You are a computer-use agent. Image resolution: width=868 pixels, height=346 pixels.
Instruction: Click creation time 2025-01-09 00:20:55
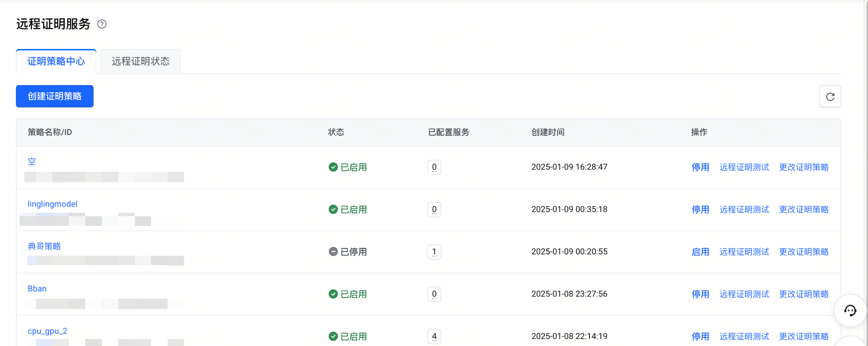(x=570, y=251)
